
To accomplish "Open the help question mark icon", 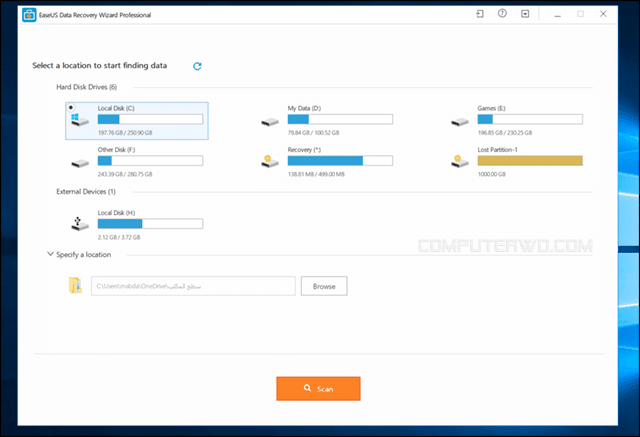I will 502,13.
